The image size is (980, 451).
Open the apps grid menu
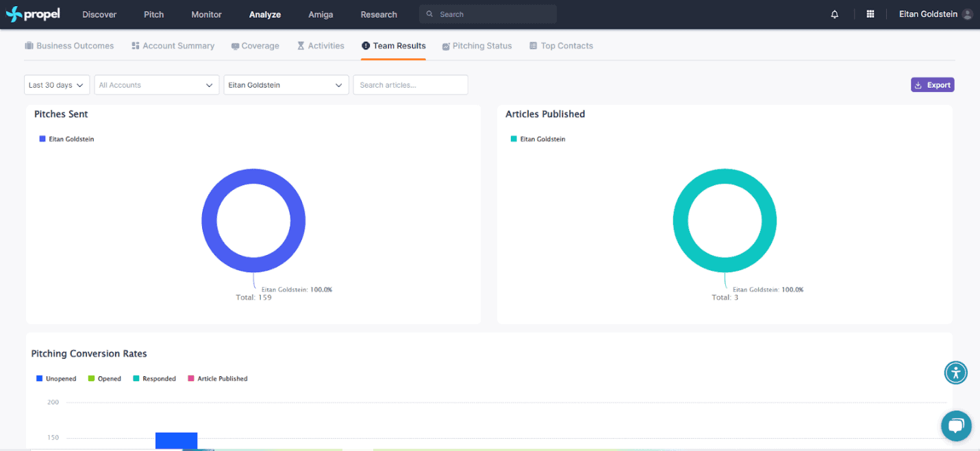[x=870, y=14]
